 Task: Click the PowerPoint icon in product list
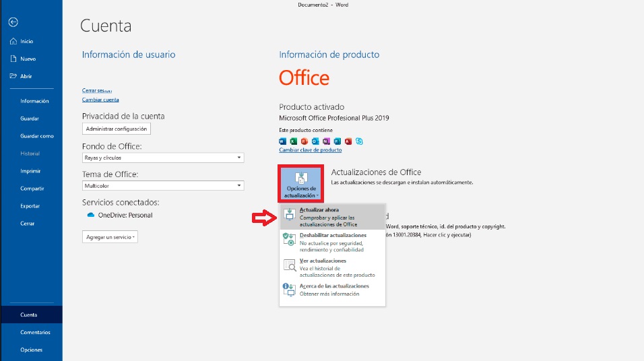[x=304, y=141]
